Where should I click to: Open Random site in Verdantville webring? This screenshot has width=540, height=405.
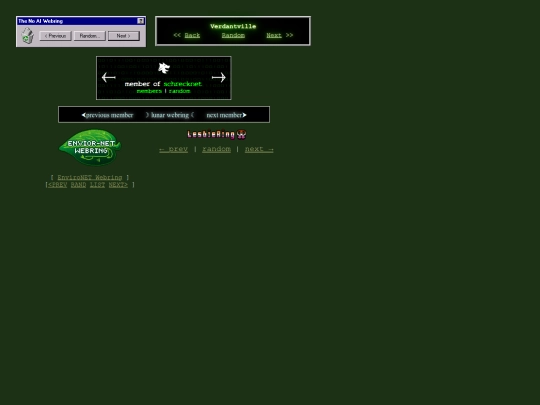[x=233, y=35]
